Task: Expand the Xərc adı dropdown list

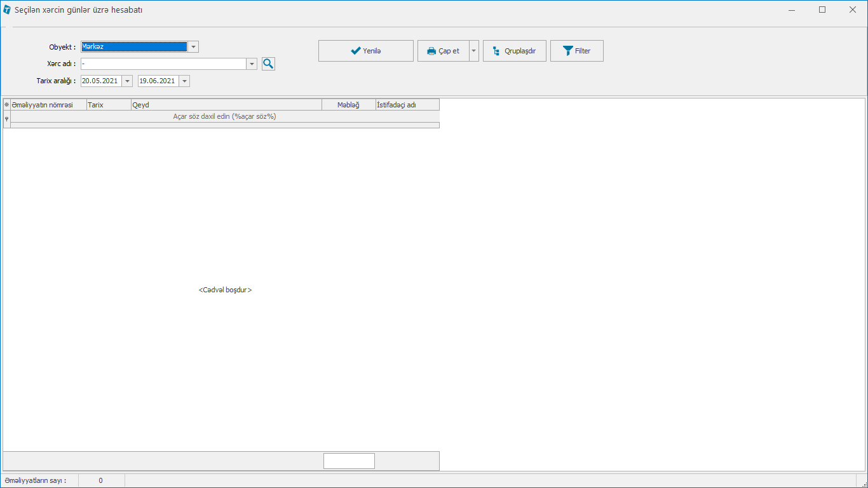Action: (x=252, y=64)
